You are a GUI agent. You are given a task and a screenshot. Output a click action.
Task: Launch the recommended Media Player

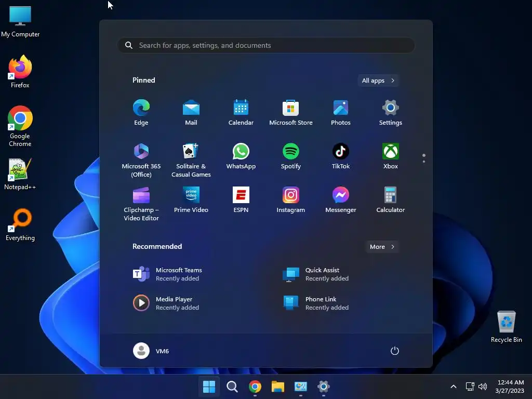click(166, 303)
